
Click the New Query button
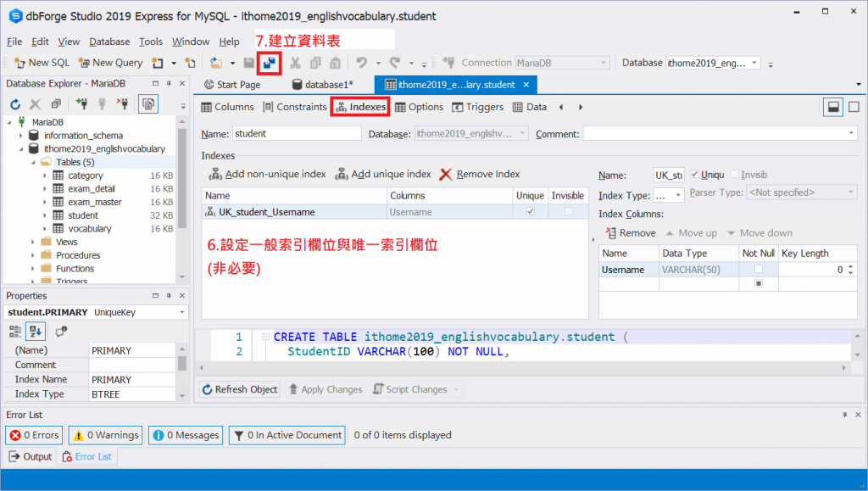[x=111, y=63]
